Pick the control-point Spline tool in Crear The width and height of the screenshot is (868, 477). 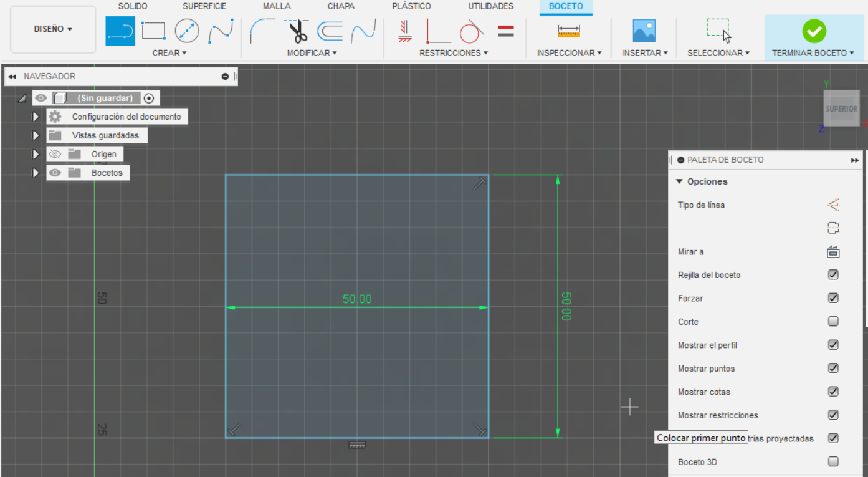[x=221, y=31]
